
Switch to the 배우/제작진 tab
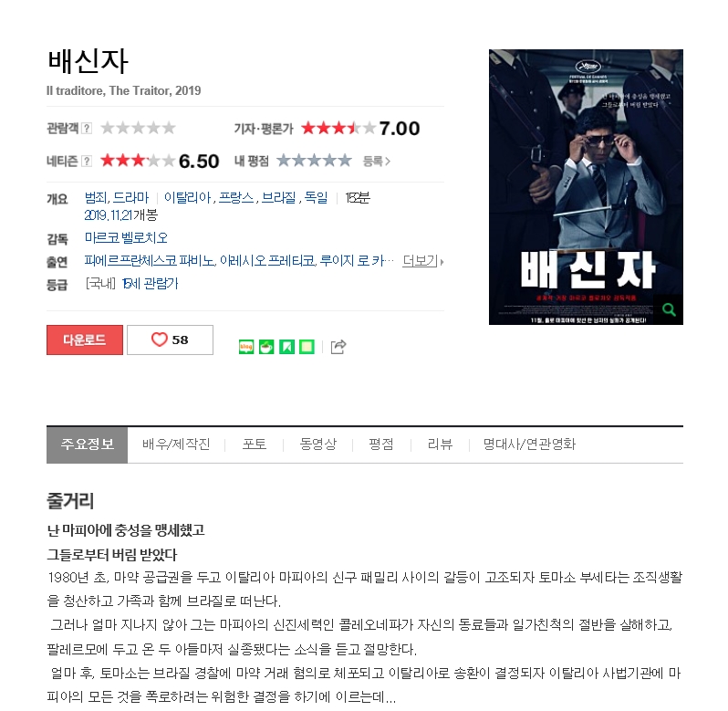[176, 444]
